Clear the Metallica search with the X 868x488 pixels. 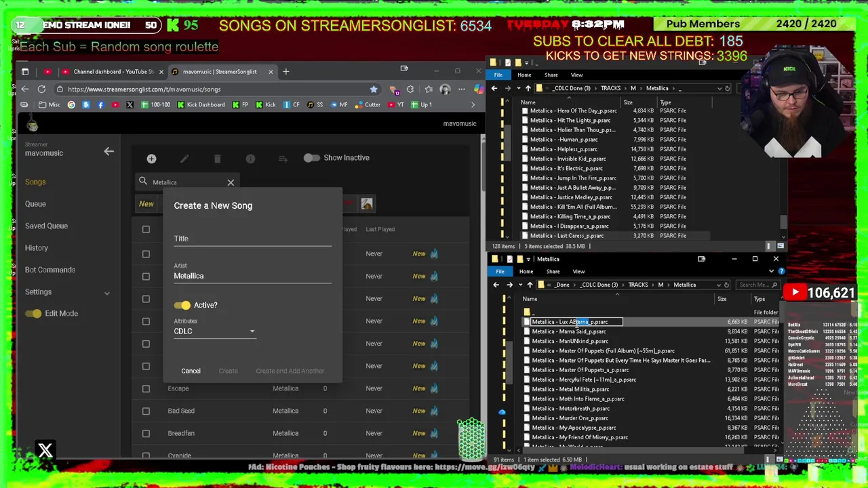(231, 182)
